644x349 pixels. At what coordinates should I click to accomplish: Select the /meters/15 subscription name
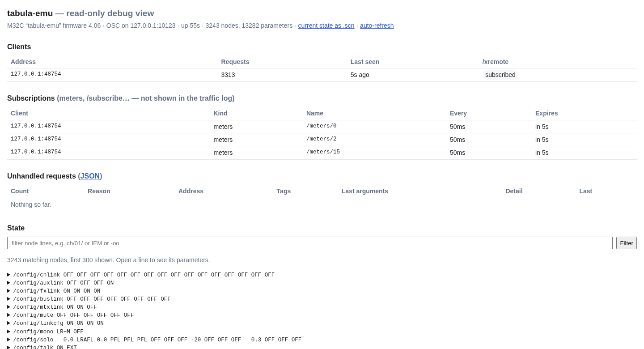[323, 152]
